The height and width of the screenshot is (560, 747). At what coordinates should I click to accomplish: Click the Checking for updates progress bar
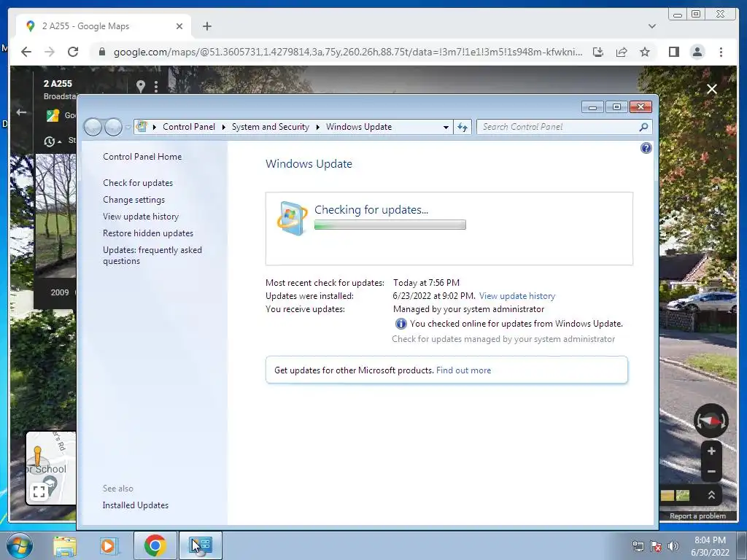(390, 225)
